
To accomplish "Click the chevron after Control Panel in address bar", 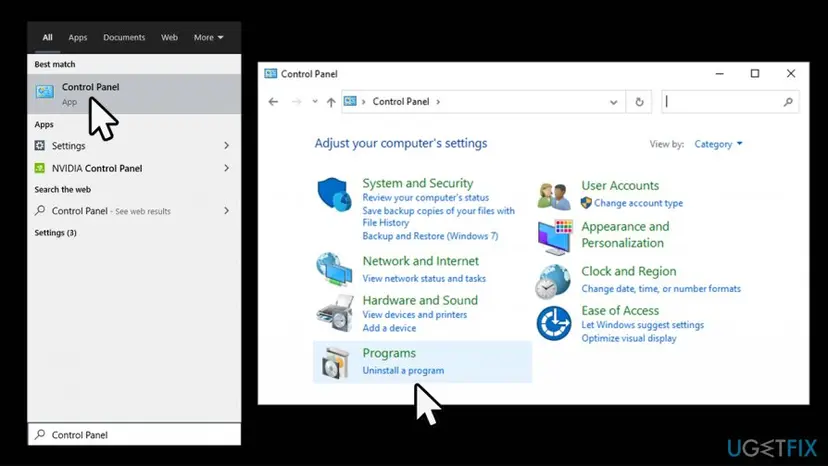I will click(x=438, y=101).
